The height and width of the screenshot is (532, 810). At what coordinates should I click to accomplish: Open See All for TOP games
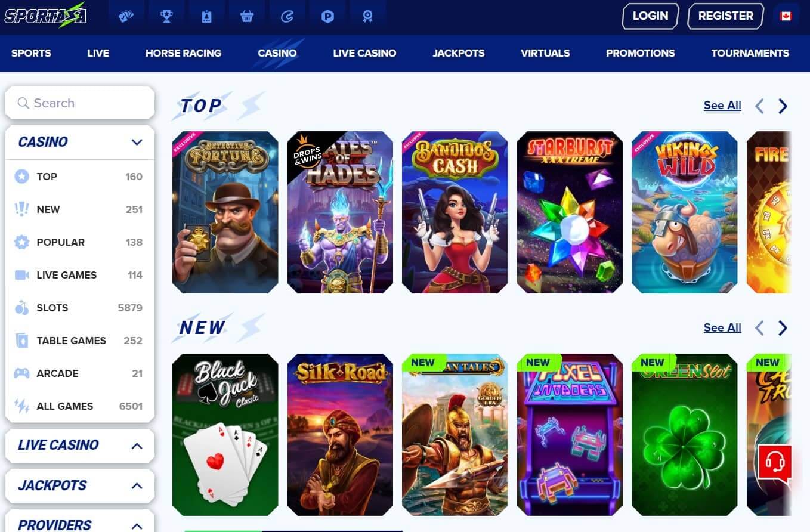click(722, 106)
